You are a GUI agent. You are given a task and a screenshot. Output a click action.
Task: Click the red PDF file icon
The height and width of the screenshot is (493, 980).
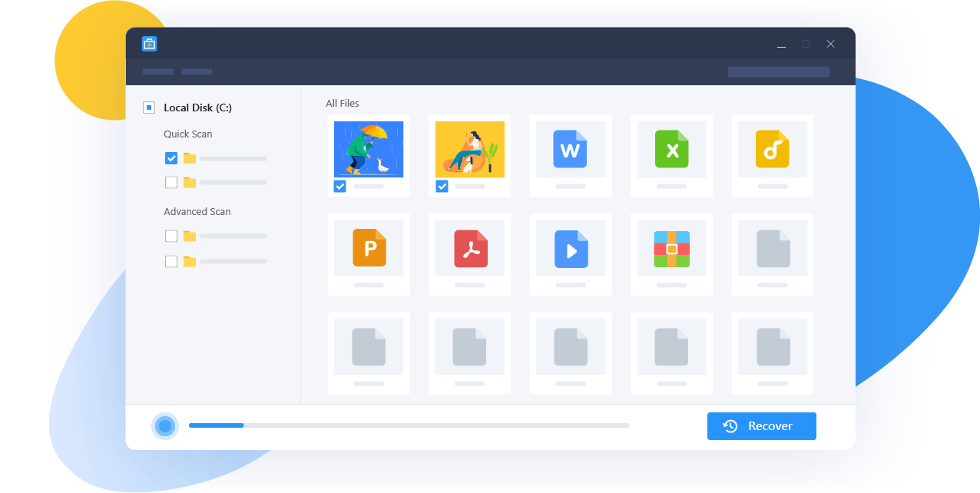[x=470, y=248]
